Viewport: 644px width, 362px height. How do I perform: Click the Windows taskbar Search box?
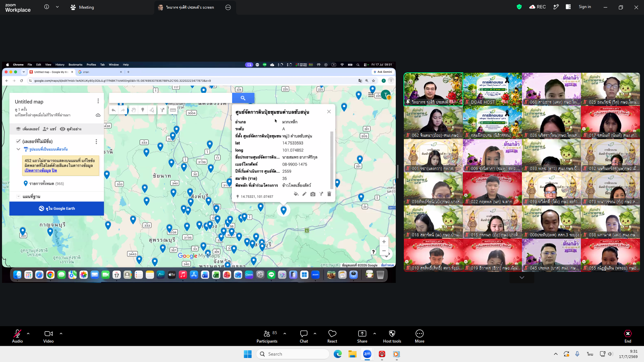coord(292,354)
